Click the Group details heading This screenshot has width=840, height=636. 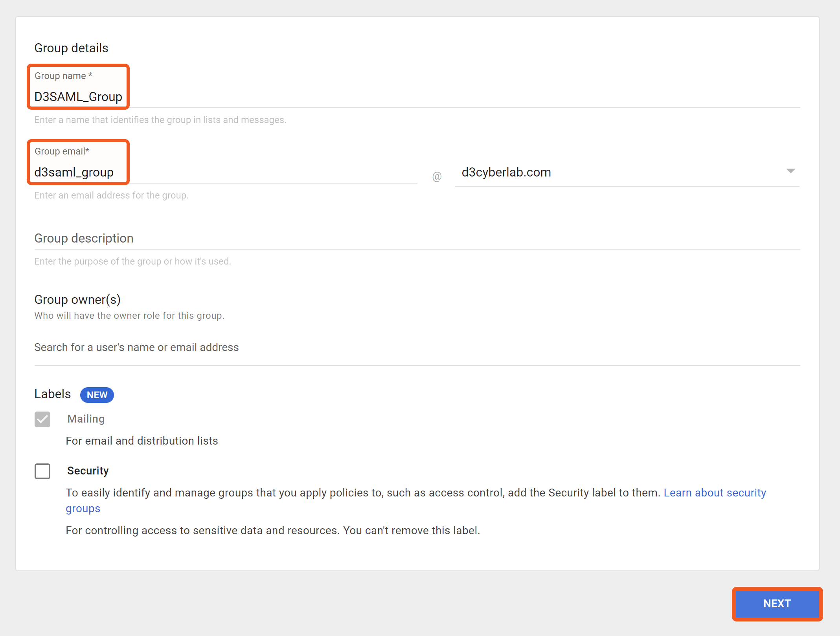(x=71, y=48)
